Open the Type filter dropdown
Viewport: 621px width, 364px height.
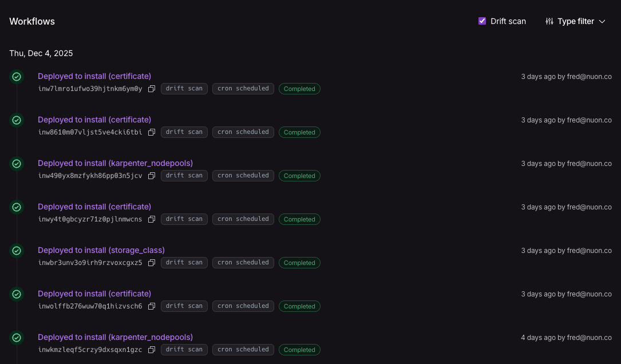576,21
